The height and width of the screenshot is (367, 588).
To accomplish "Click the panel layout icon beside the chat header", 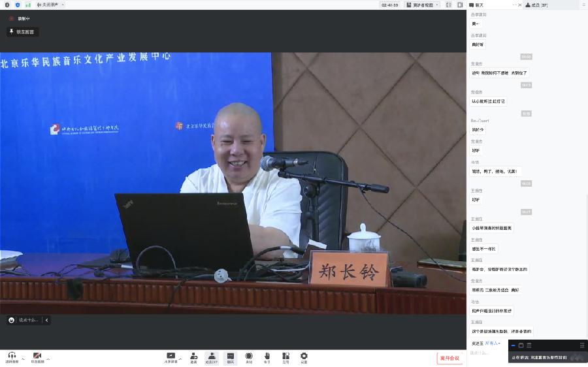I will point(460,5).
